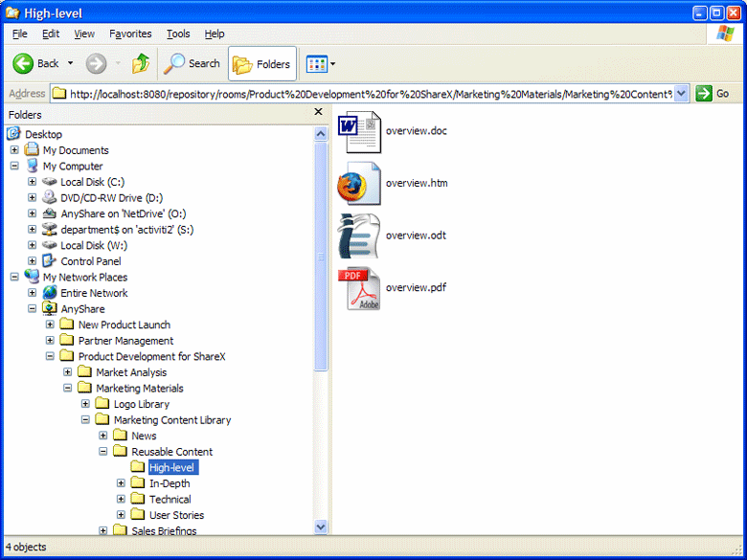Expand the My Documents node
747x560 pixels.
click(14, 150)
